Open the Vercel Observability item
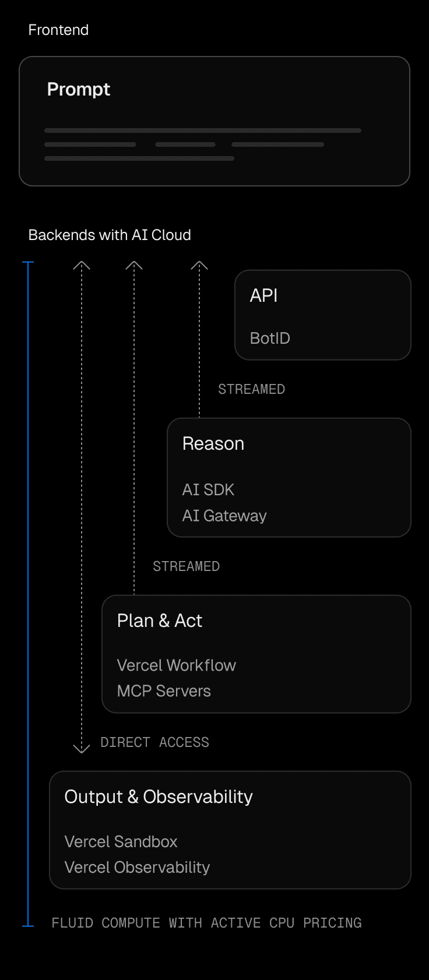This screenshot has width=429, height=980. 137,868
